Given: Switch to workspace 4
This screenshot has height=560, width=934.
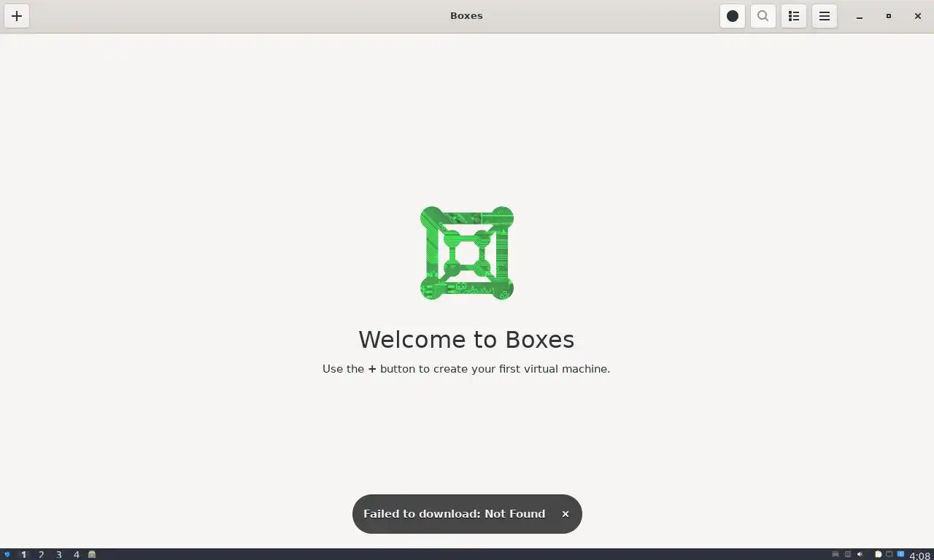Looking at the screenshot, I should (x=76, y=554).
